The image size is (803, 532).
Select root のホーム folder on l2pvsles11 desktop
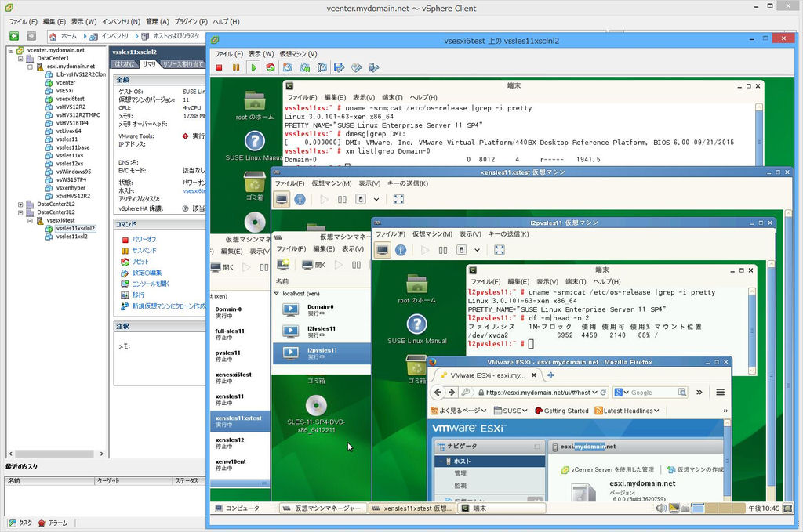pyautogui.click(x=417, y=284)
